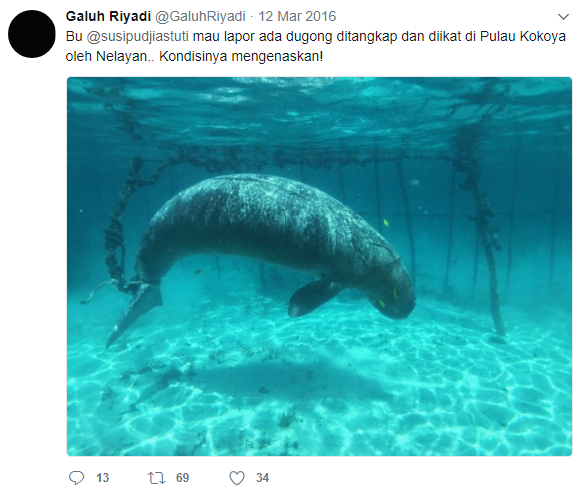This screenshot has height=495, width=578.
Task: Like the tweet with the heart icon
Action: (237, 478)
